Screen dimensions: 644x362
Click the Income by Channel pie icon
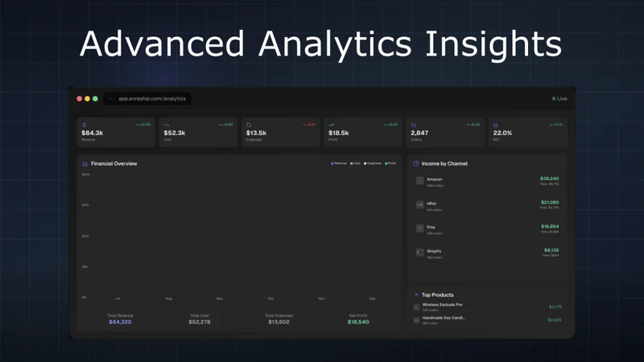pos(415,163)
